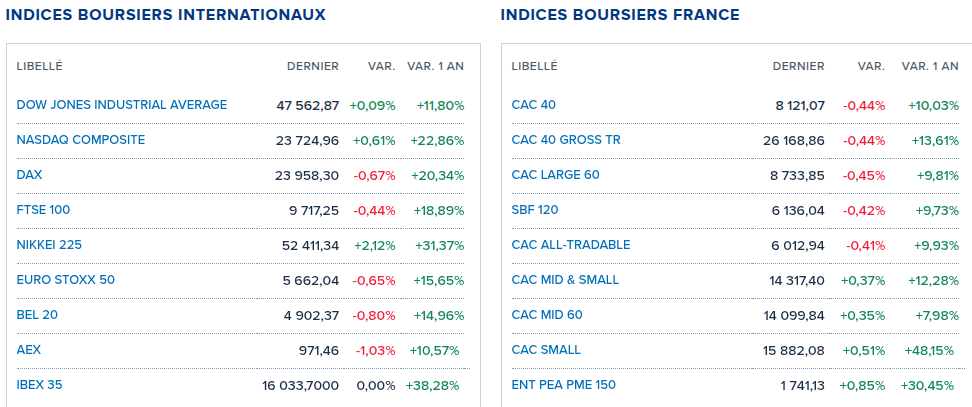Click the Euro Stoxx 50 link

pyautogui.click(x=66, y=280)
